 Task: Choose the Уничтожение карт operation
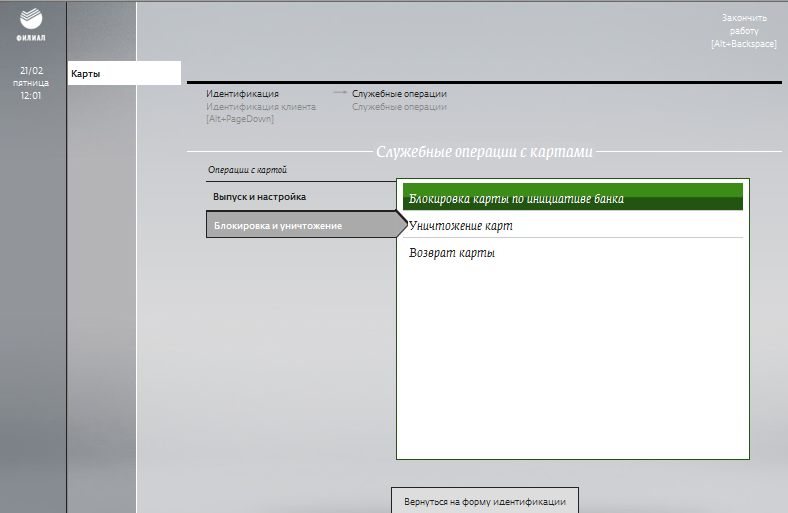(x=572, y=225)
